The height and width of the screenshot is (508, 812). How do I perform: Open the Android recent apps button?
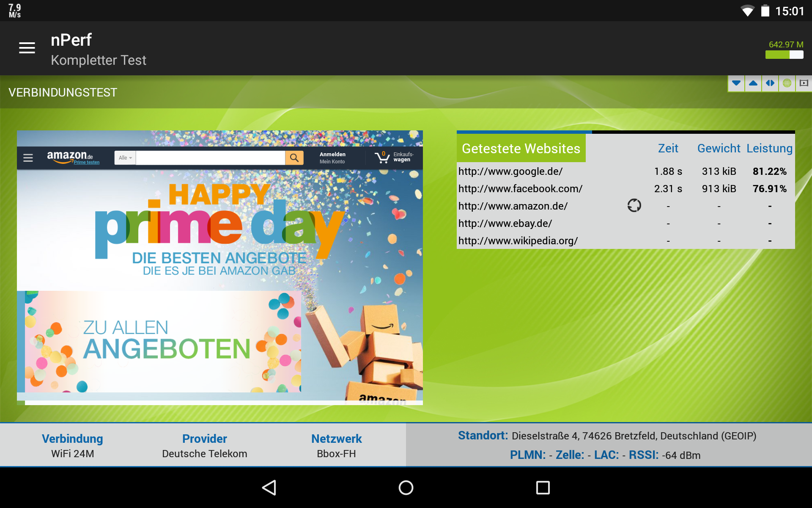(543, 488)
